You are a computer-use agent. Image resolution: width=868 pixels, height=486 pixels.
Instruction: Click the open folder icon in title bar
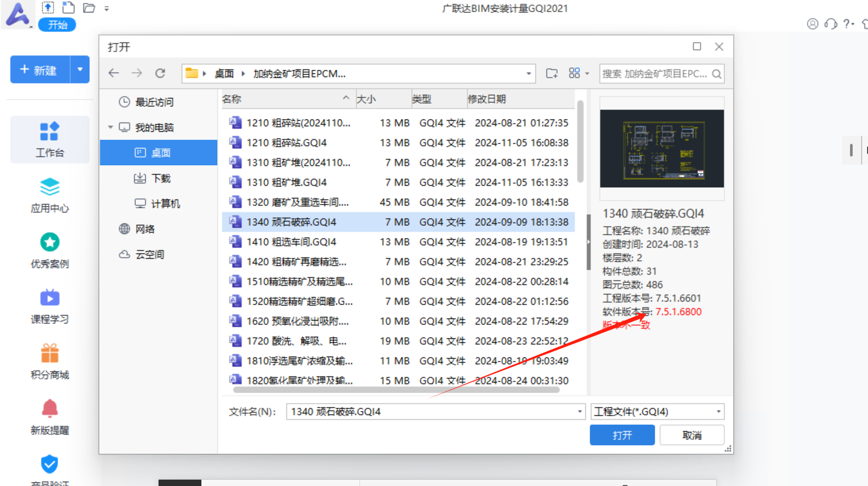[89, 8]
